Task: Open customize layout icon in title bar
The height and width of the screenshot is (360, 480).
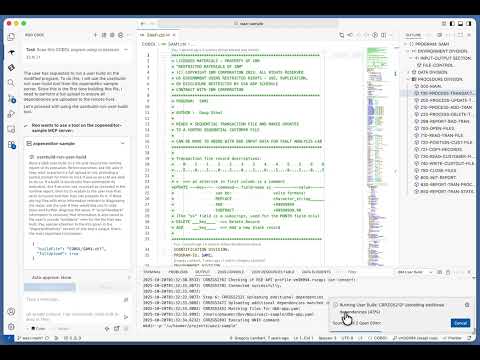Action: (x=444, y=24)
